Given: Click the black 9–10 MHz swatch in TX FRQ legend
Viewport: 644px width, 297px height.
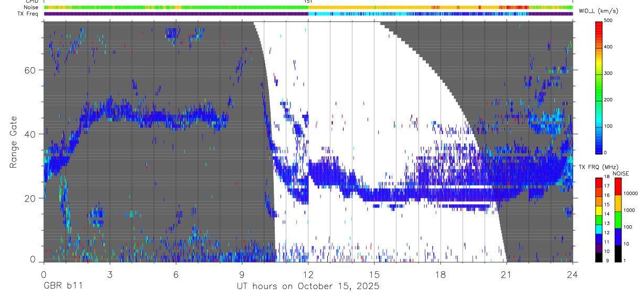Looking at the screenshot, I should pos(599,257).
